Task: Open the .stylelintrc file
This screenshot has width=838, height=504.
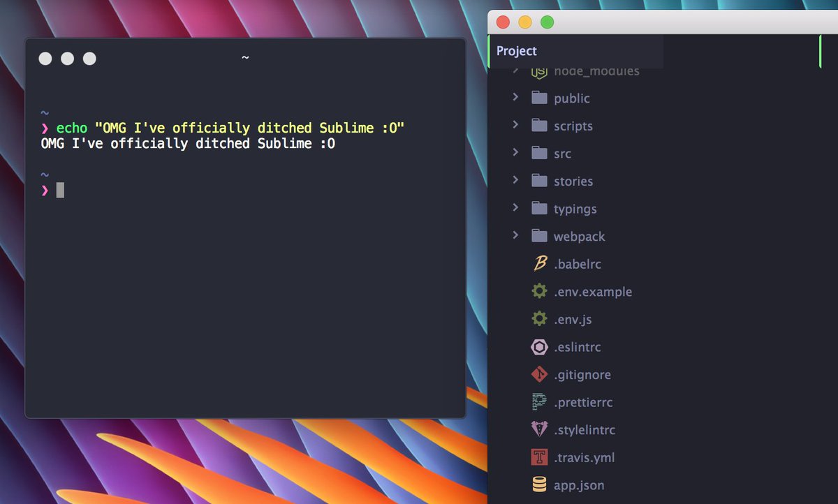Action: point(585,430)
